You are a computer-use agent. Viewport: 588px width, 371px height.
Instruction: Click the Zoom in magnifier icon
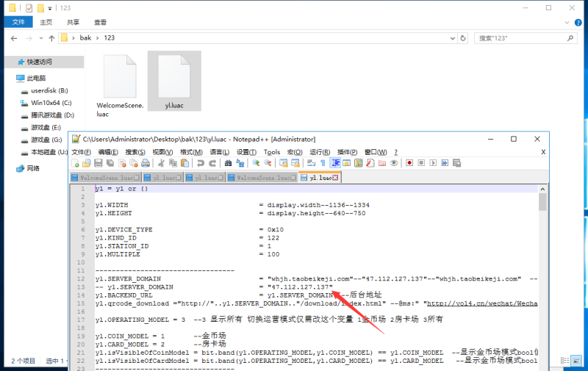(257, 163)
